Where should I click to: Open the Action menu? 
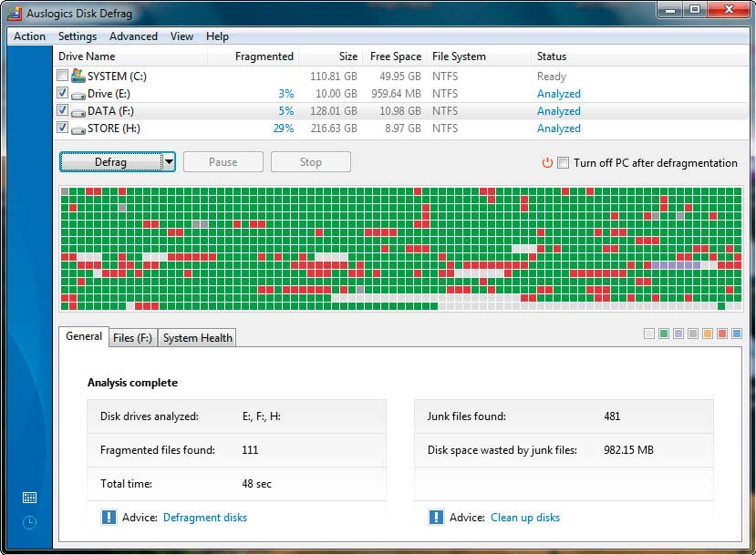[x=29, y=36]
